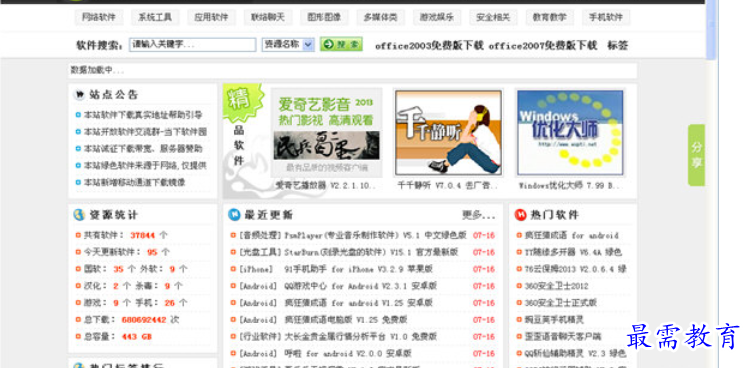Open 360安全卫士2012 link
The height and width of the screenshot is (368, 748).
[x=556, y=286]
